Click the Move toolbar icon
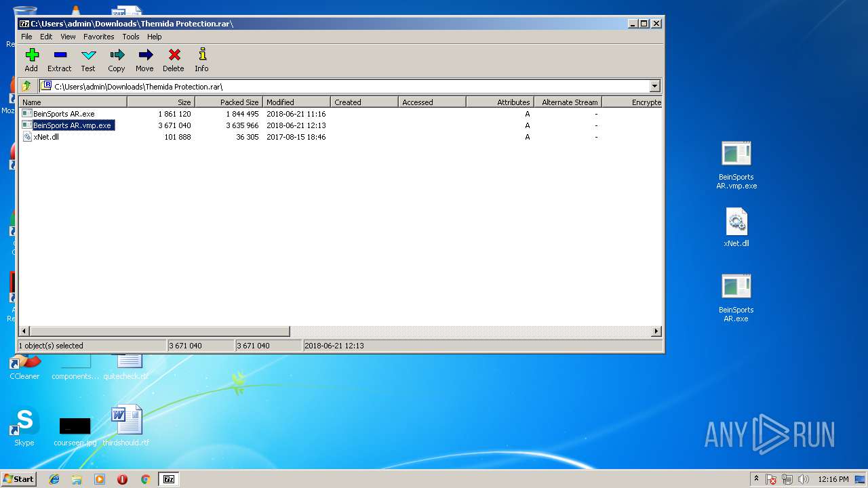Viewport: 868px width, 488px height. (x=144, y=55)
